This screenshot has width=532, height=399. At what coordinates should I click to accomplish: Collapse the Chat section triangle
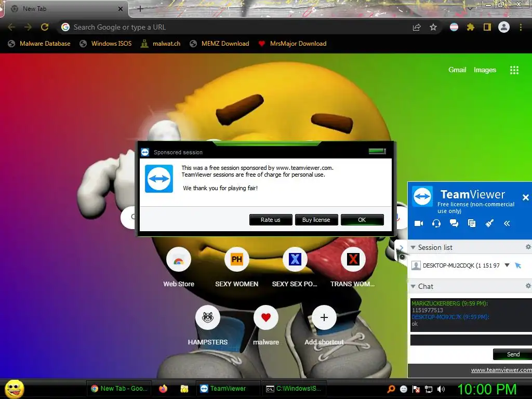coord(413,286)
